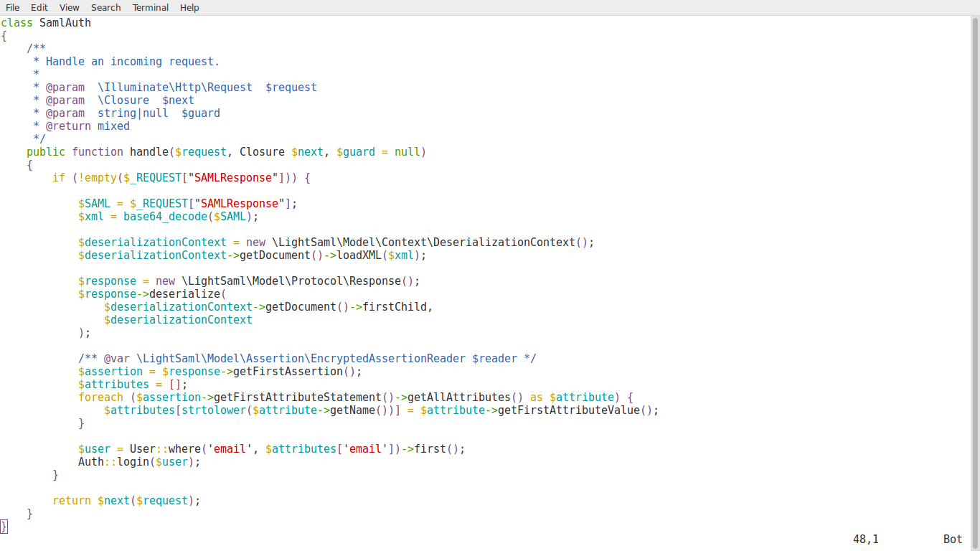Open the Terminal menu
This screenshot has width=980, height=551.
[x=150, y=7]
